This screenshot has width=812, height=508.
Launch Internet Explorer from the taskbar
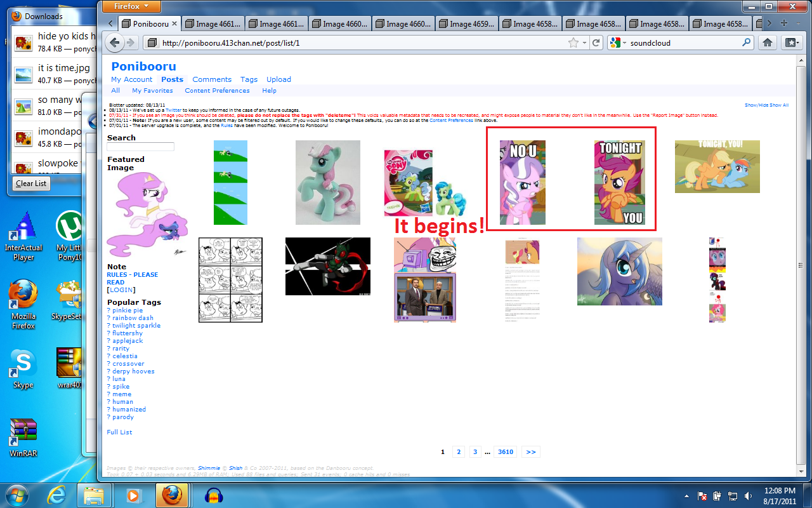pos(56,495)
